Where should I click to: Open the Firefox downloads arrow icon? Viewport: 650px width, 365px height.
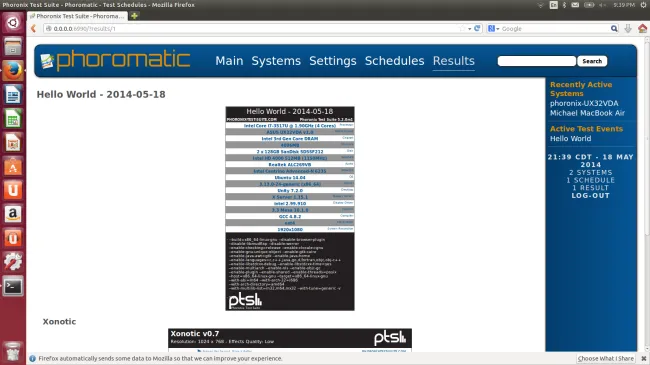[x=628, y=28]
